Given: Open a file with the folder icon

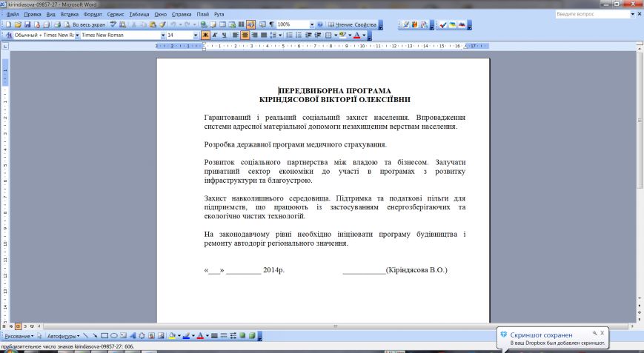Looking at the screenshot, I should [x=18, y=24].
